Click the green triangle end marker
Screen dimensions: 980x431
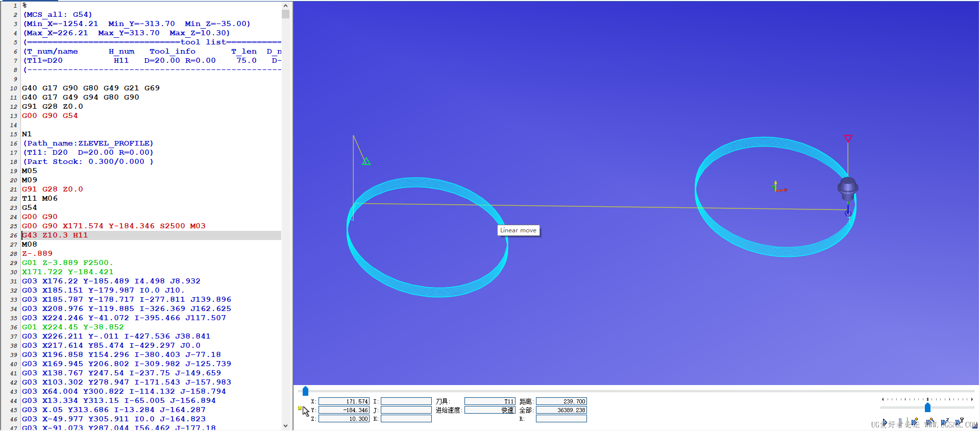click(x=366, y=161)
